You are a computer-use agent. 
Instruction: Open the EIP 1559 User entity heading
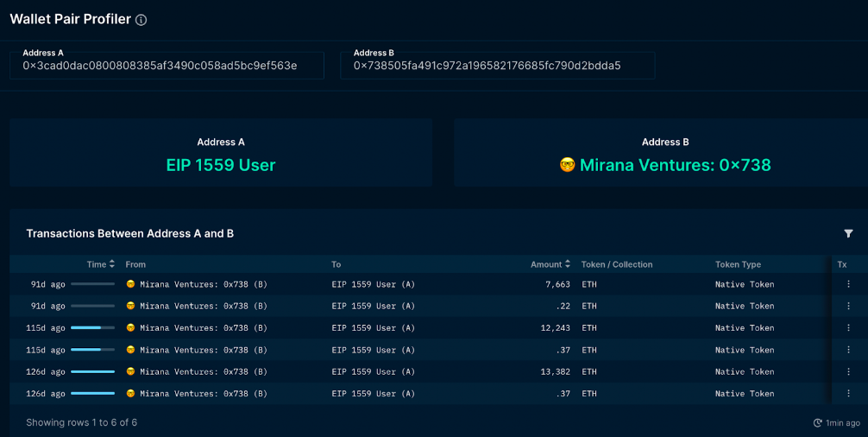(x=221, y=165)
